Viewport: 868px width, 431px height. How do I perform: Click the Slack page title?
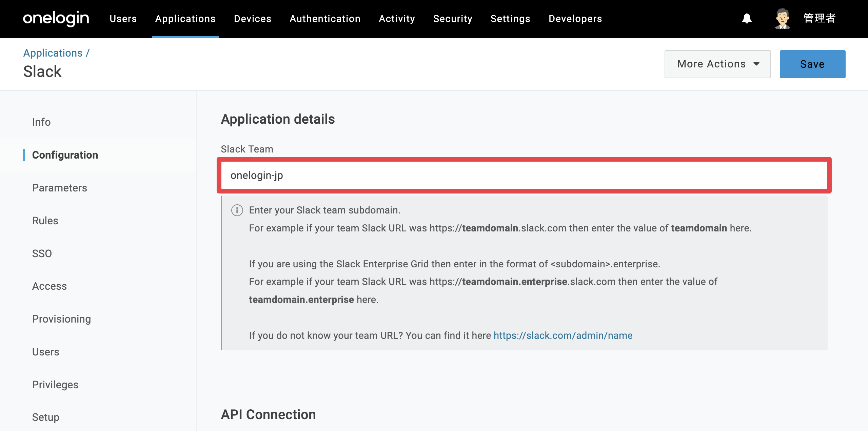pyautogui.click(x=42, y=71)
